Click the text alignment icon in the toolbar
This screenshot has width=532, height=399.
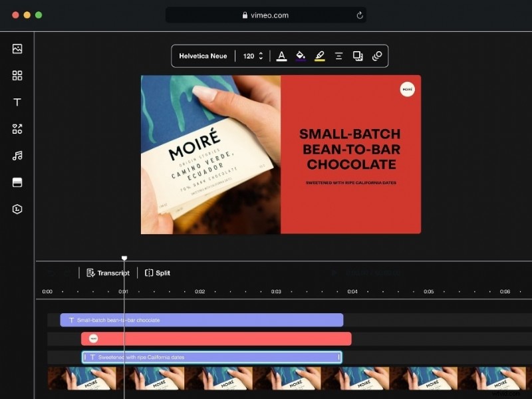(339, 56)
